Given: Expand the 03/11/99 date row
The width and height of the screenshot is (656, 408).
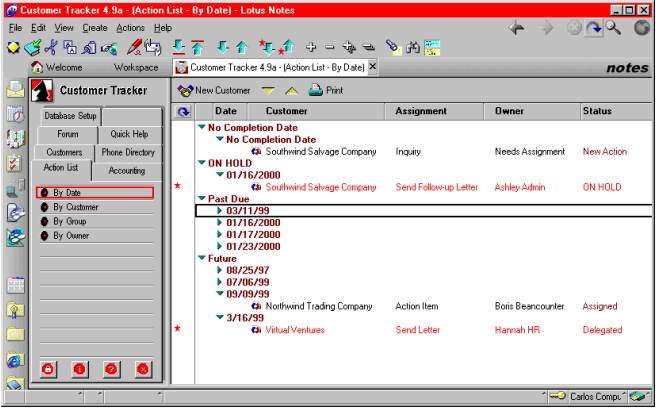Looking at the screenshot, I should click(219, 210).
